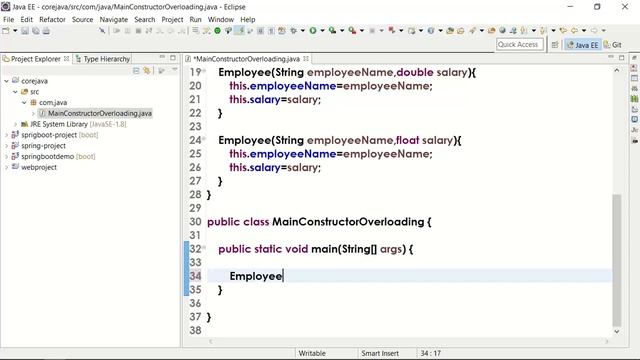The width and height of the screenshot is (640, 360).
Task: Open the Source menu
Action: click(82, 19)
